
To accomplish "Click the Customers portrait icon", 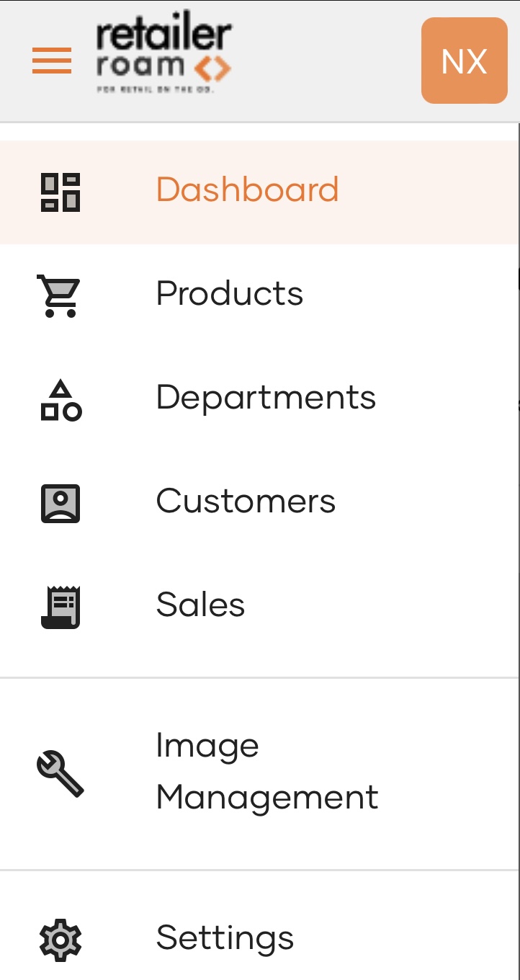I will point(60,504).
